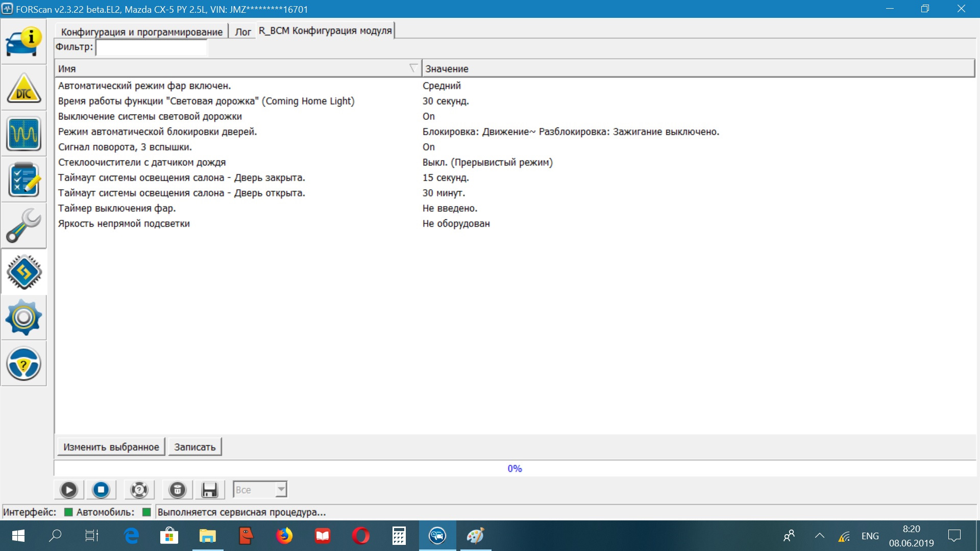Click the Изменить выбранное button

pyautogui.click(x=111, y=447)
